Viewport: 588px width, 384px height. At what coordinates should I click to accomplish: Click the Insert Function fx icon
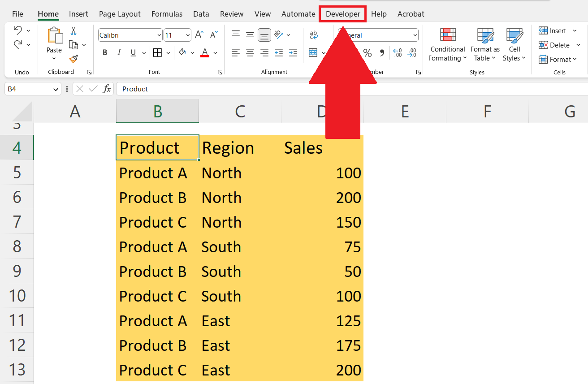click(x=107, y=89)
